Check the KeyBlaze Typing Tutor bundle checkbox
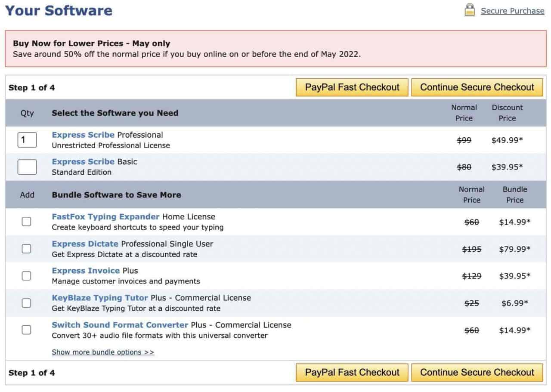This screenshot has height=392, width=551. pyautogui.click(x=26, y=303)
